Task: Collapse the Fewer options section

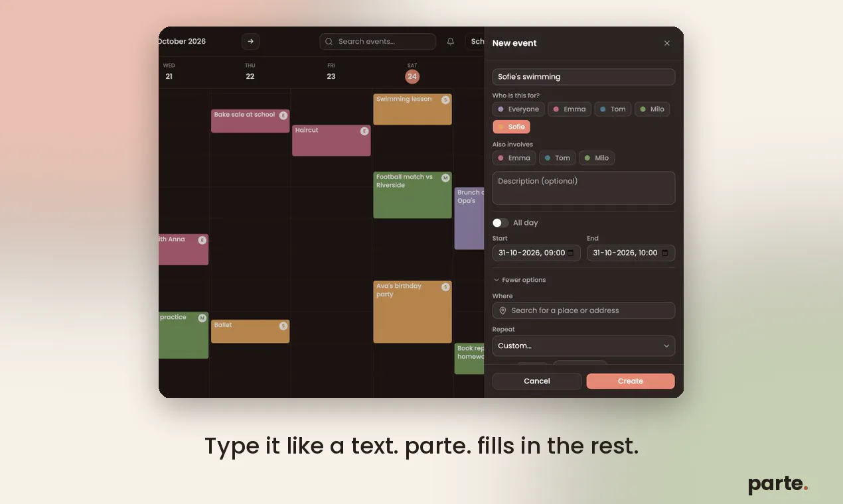Action: (519, 280)
